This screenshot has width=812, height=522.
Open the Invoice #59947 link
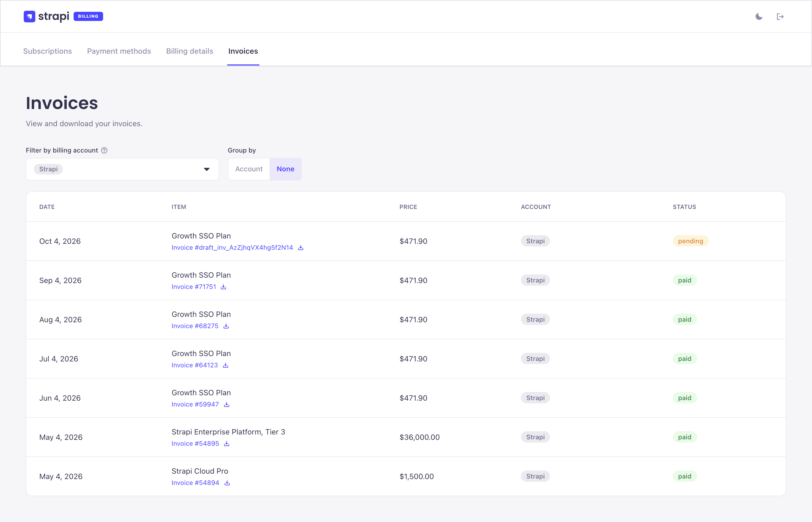[195, 404]
